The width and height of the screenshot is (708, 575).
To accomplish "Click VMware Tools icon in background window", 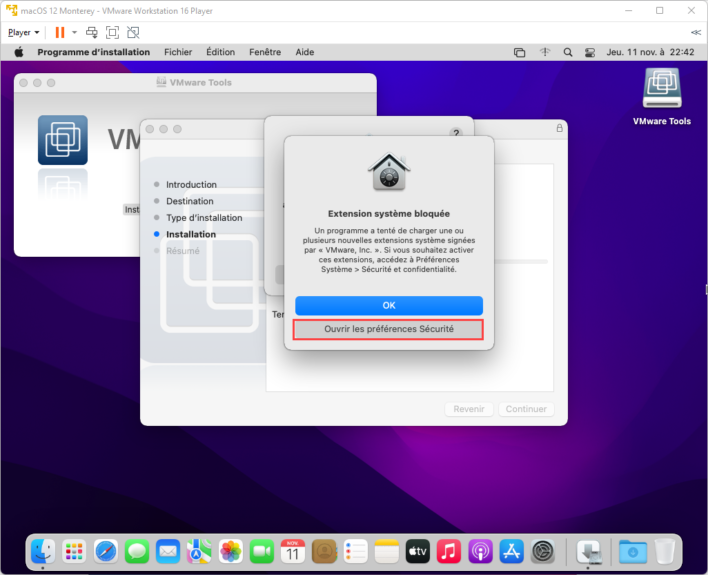I will (63, 140).
